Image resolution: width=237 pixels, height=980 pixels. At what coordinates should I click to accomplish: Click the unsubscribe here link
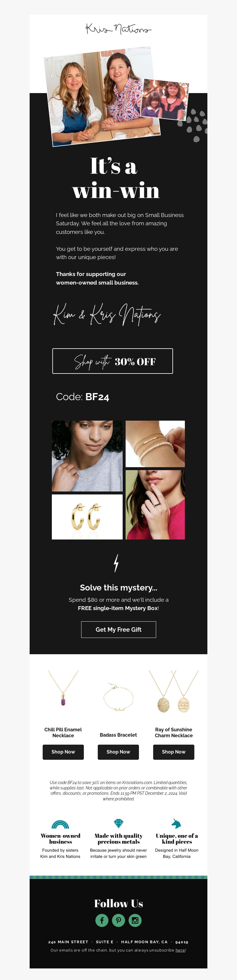[x=180, y=950]
